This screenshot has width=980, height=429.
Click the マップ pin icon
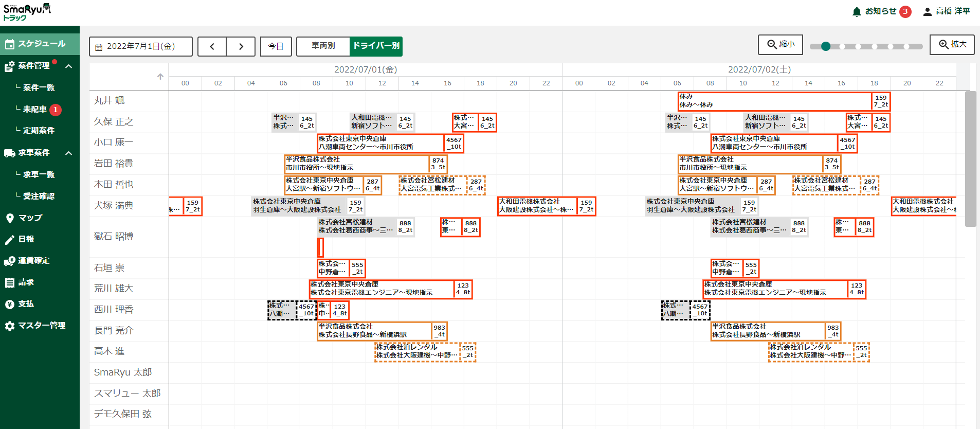pyautogui.click(x=10, y=218)
